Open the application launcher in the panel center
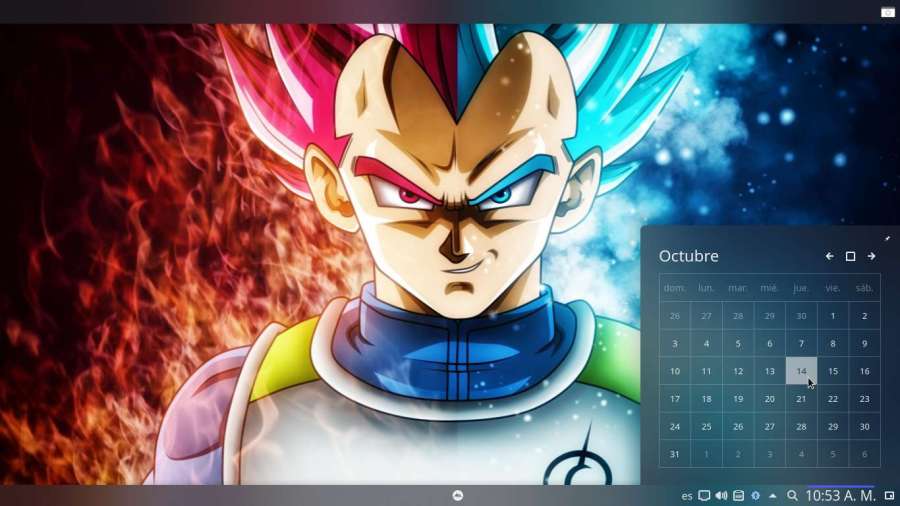Image resolution: width=900 pixels, height=506 pixels. tap(458, 496)
